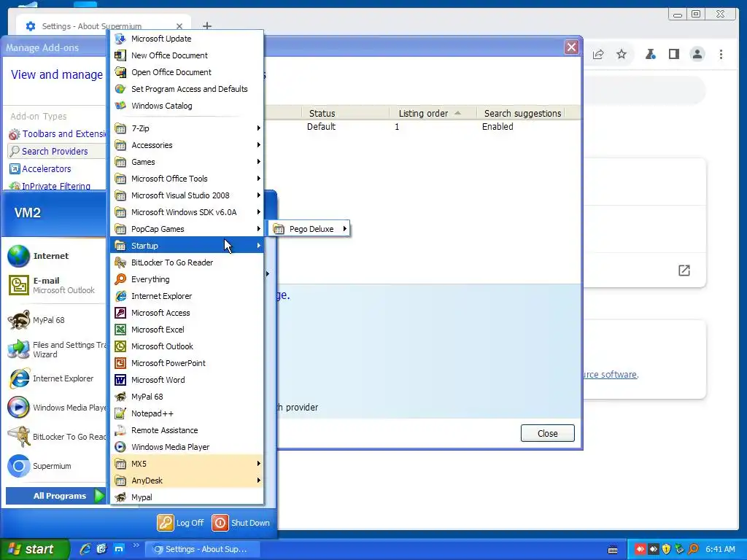Expand the Games folder
The width and height of the screenshot is (747, 560).
(x=187, y=162)
